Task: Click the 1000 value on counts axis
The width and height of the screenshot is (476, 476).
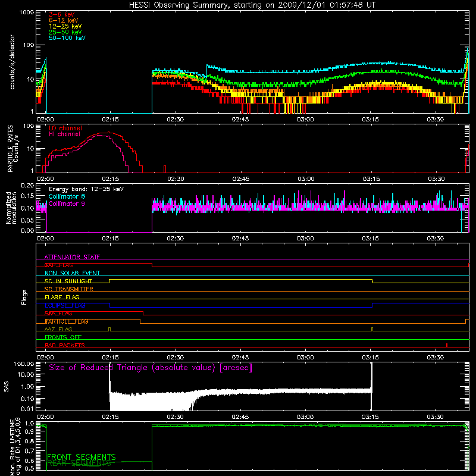Action: click(26, 12)
